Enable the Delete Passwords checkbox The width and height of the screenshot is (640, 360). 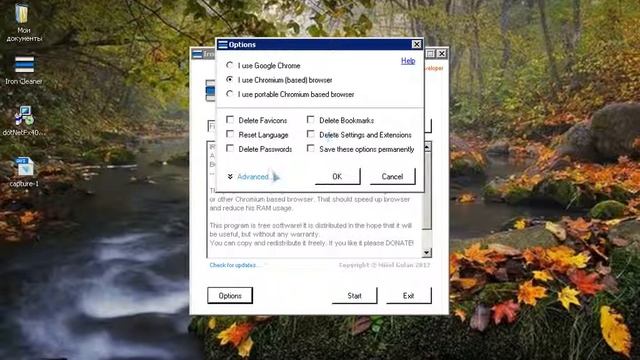pyautogui.click(x=230, y=149)
